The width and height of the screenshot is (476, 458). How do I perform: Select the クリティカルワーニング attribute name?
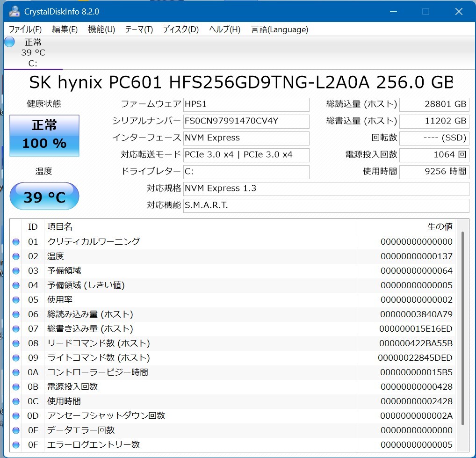(x=94, y=242)
